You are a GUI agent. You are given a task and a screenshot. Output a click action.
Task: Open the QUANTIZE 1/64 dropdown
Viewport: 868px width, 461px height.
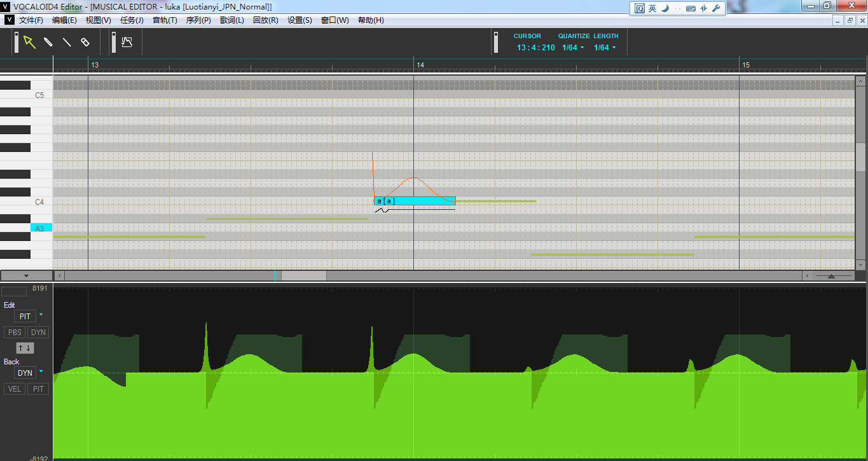(x=573, y=48)
